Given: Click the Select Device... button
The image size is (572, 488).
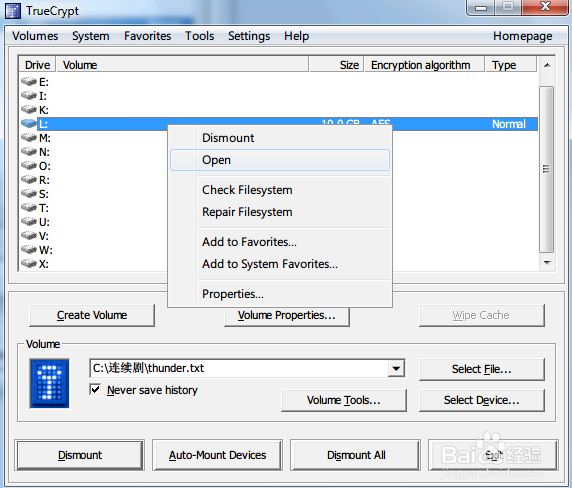Looking at the screenshot, I should click(x=482, y=400).
